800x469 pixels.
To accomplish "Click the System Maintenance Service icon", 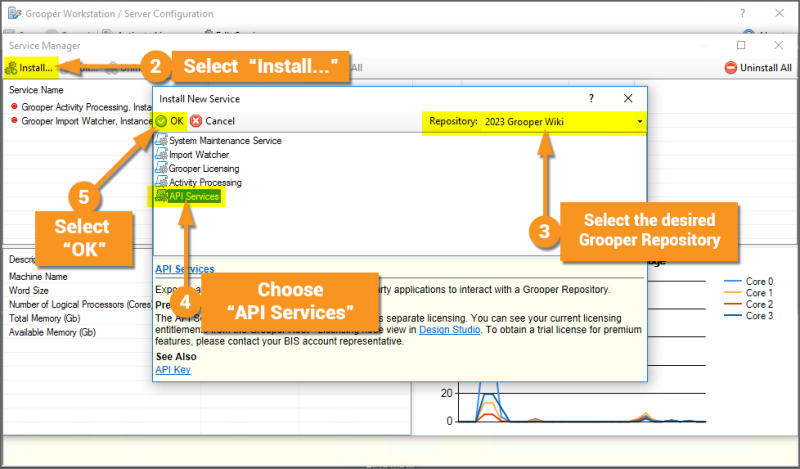I will 161,139.
